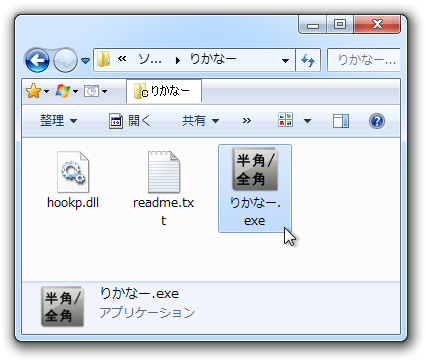Expand the arrow between ソ... and りかなー
The width and height of the screenshot is (426, 360).
pos(178,60)
